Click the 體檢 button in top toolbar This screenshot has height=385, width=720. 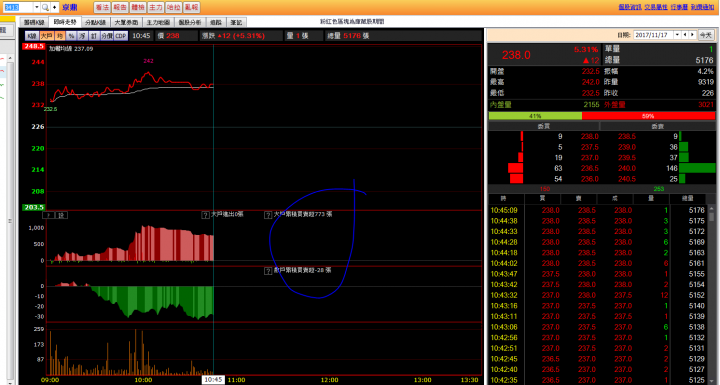(x=138, y=7)
